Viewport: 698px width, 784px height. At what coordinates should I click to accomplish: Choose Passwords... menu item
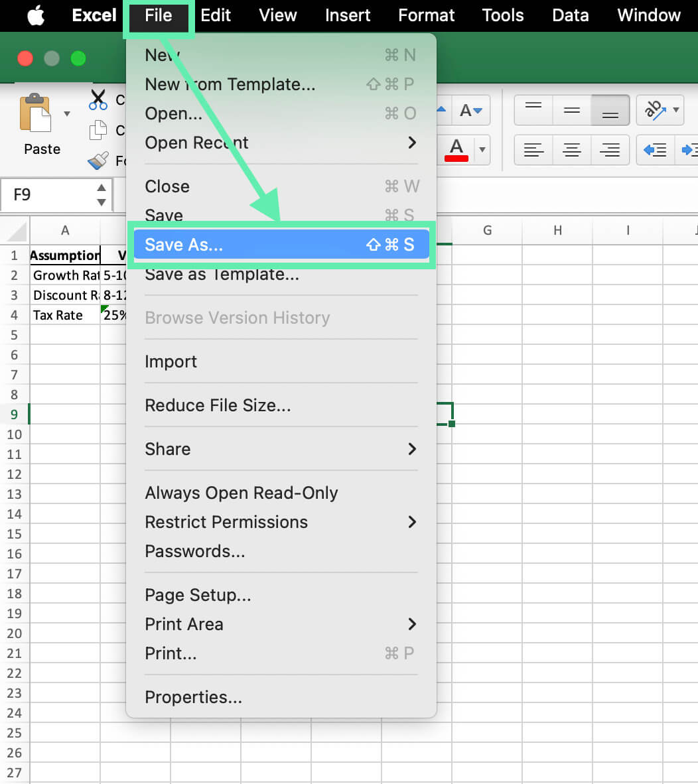click(281, 551)
